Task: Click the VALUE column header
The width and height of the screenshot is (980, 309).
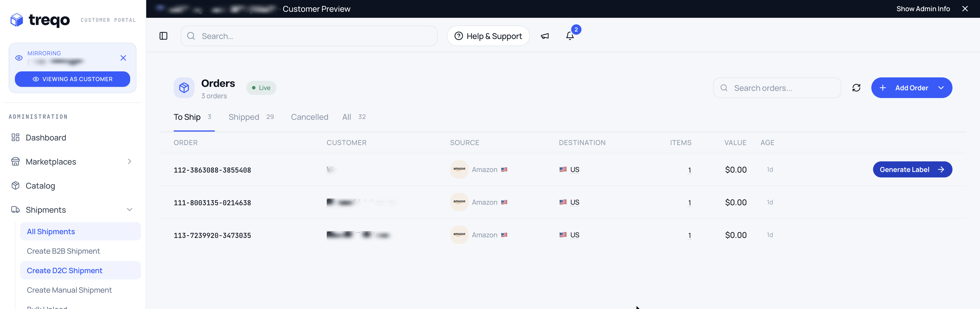Action: pyautogui.click(x=735, y=143)
